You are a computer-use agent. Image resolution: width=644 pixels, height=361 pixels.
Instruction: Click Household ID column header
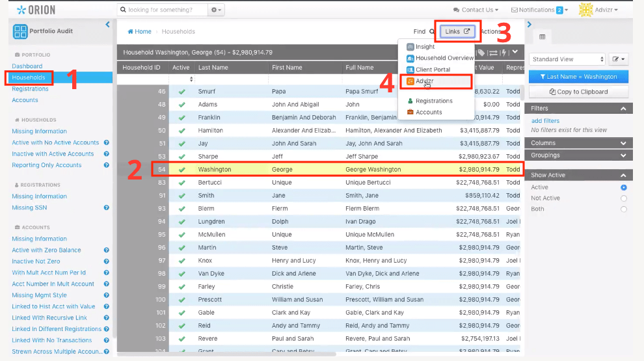pos(141,68)
